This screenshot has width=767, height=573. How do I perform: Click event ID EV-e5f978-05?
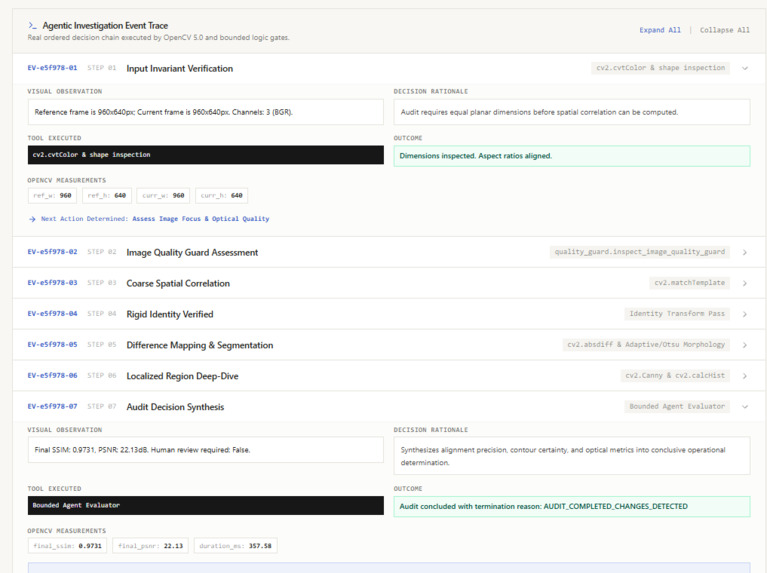52,344
